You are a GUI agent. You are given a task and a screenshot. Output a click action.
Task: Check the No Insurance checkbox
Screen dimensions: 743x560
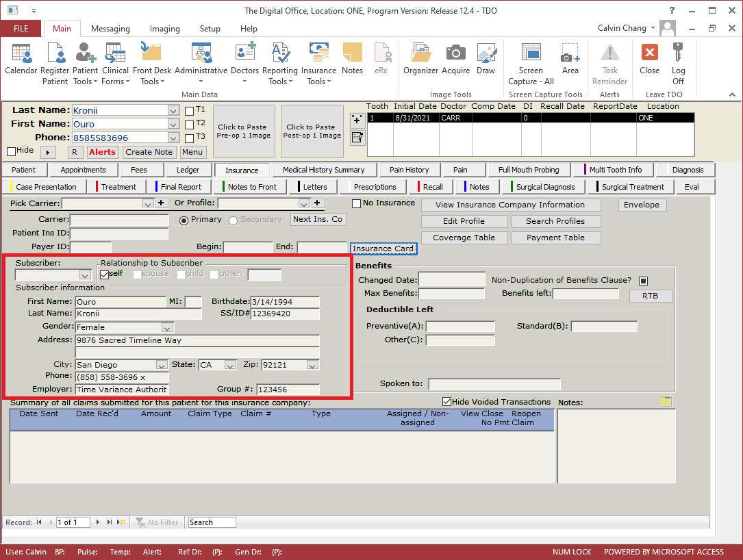357,203
